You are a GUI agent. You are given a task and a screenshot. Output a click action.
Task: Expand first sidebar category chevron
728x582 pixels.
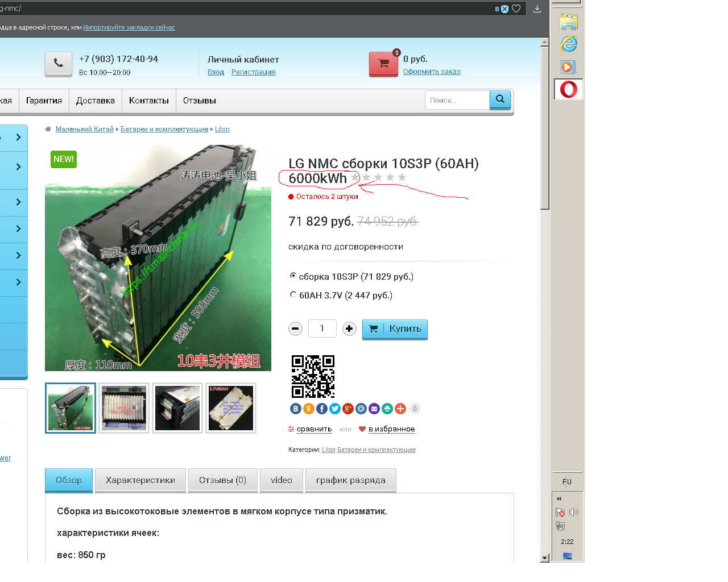(x=18, y=138)
